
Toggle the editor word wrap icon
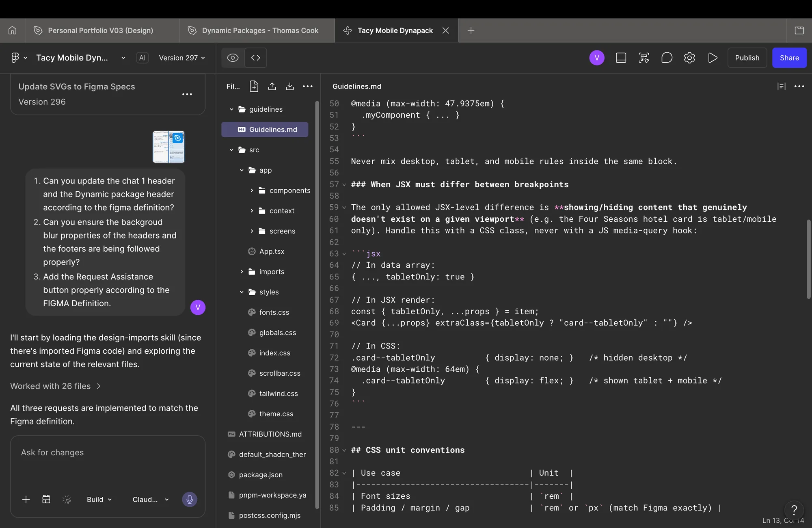781,86
